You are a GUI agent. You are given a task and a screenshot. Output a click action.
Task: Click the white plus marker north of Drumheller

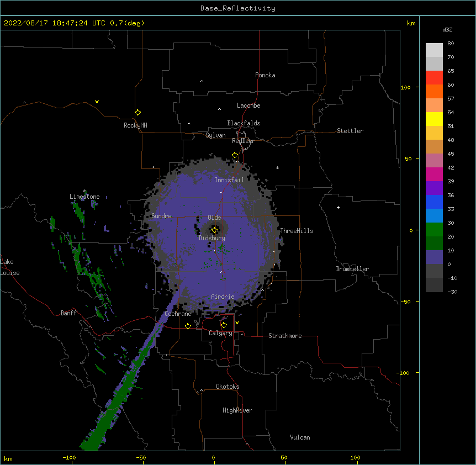[x=338, y=207]
